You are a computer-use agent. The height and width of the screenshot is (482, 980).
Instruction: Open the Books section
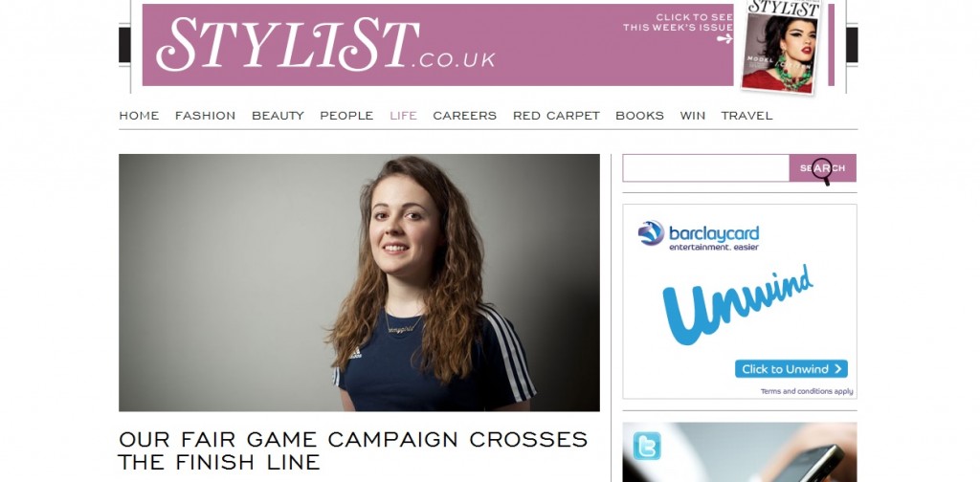coord(639,116)
